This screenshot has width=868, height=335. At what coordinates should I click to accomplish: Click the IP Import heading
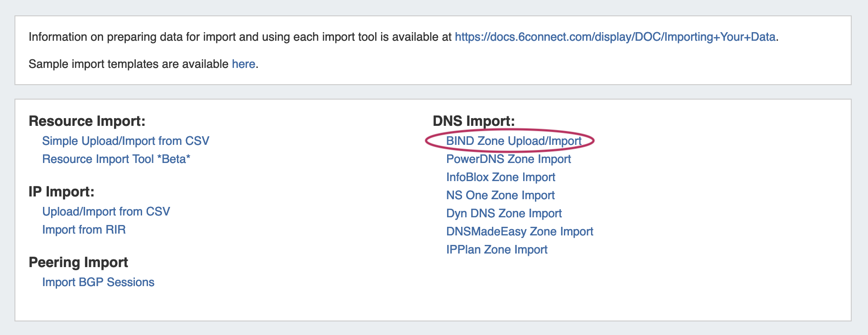click(x=61, y=191)
